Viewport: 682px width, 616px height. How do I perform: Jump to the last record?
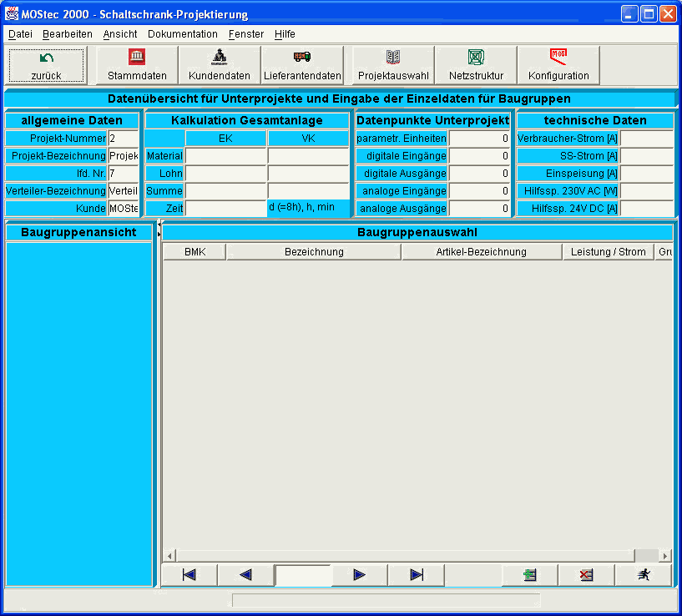click(x=417, y=574)
